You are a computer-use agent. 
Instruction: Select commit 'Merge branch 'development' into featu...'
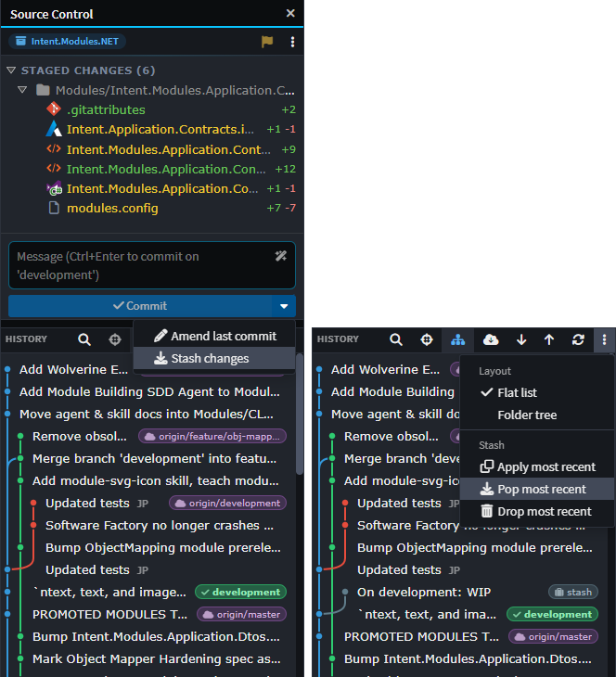tap(154, 458)
